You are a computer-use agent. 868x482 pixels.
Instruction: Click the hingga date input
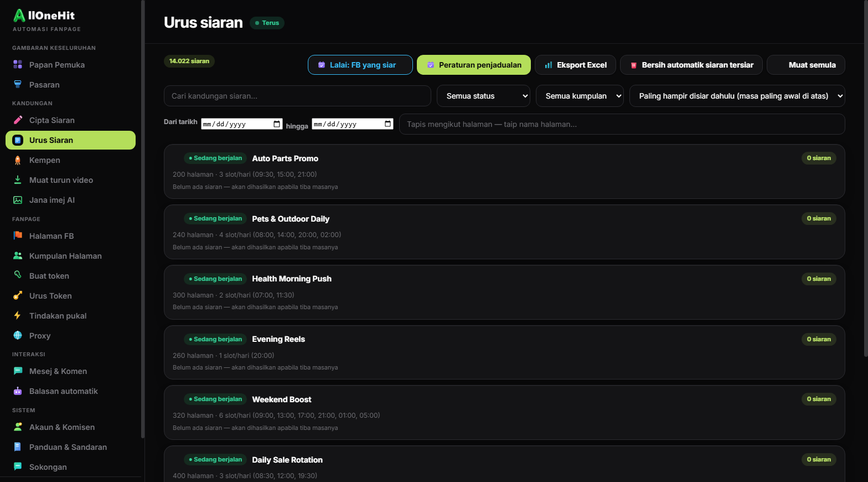click(353, 124)
